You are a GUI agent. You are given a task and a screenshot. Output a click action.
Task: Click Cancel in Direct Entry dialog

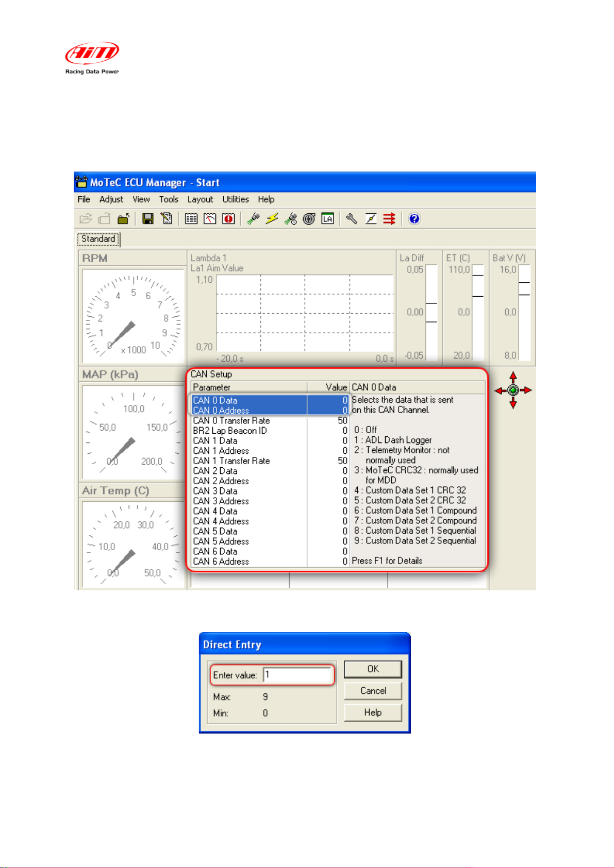(373, 691)
